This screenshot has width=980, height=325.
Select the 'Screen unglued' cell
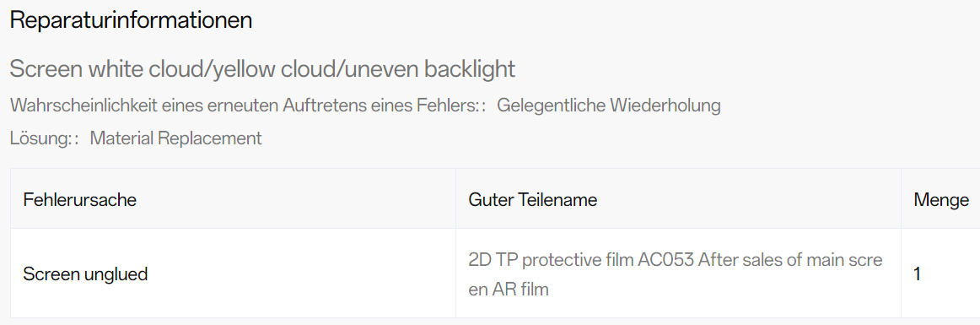(x=85, y=274)
